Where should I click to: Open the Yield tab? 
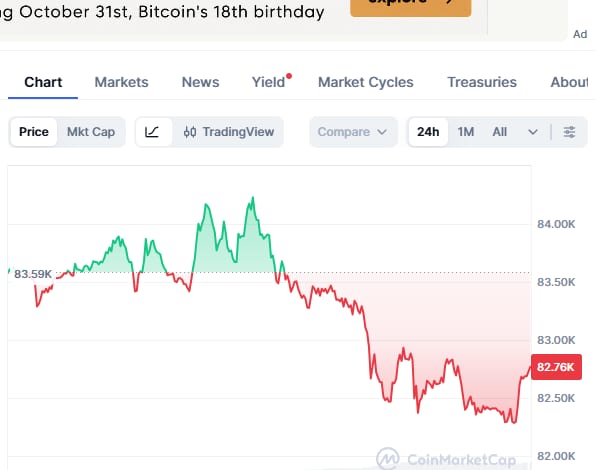tap(268, 82)
